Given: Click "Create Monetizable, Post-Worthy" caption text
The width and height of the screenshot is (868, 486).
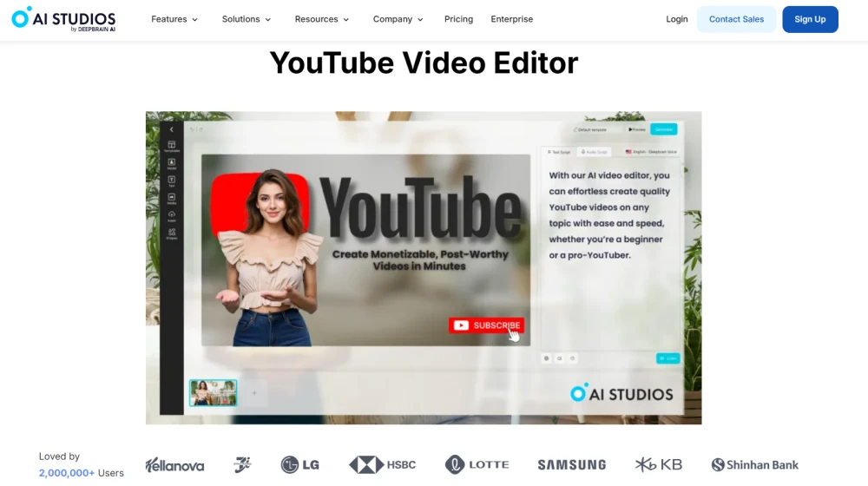Looking at the screenshot, I should 419,254.
